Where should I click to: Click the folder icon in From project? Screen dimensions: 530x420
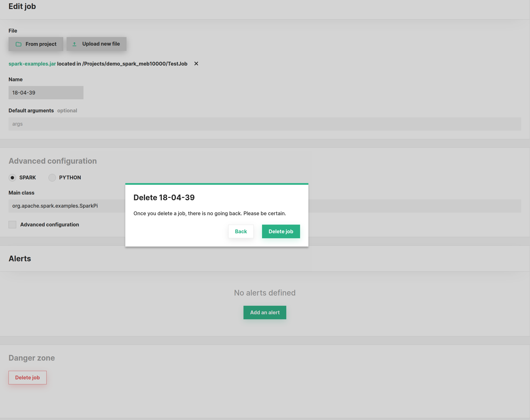click(x=19, y=44)
